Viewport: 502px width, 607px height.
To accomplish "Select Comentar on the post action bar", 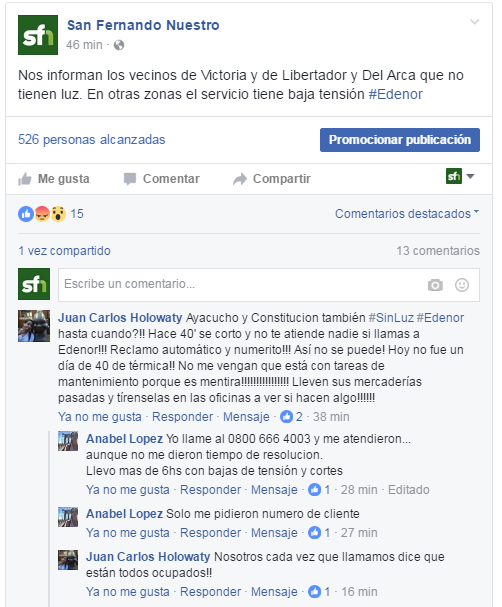I will (x=162, y=179).
